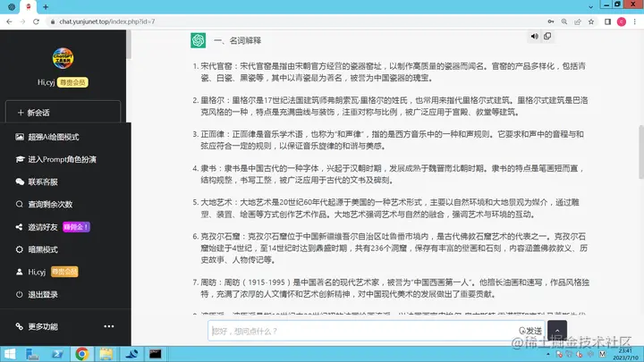The width and height of the screenshot is (644, 362).
Task: Open 更多功能 more features
Action: [x=43, y=327]
